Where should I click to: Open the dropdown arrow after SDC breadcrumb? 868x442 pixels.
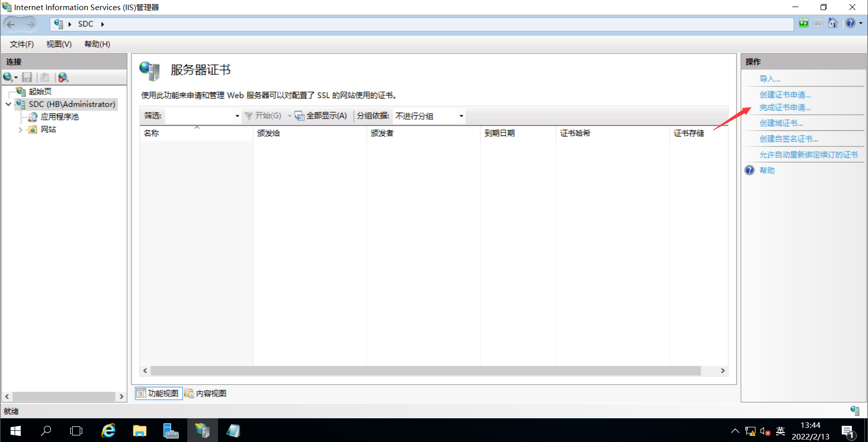102,24
